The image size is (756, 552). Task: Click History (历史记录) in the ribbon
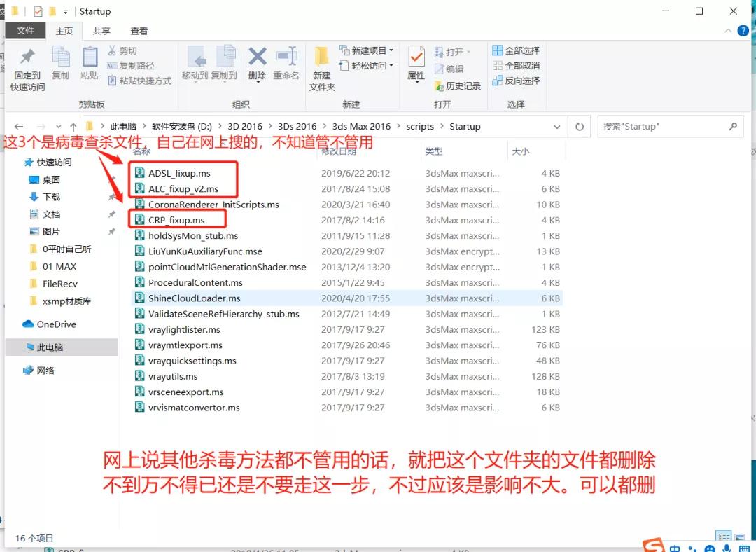[458, 86]
